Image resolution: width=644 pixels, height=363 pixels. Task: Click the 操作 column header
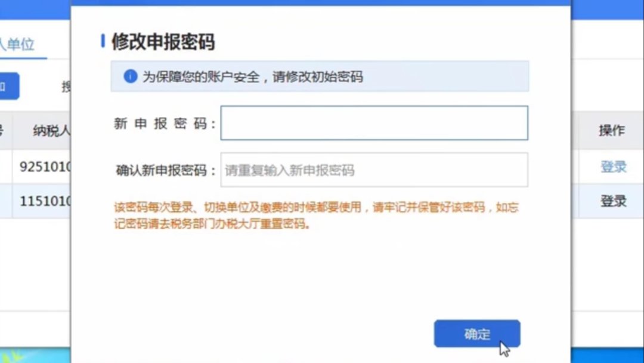611,131
